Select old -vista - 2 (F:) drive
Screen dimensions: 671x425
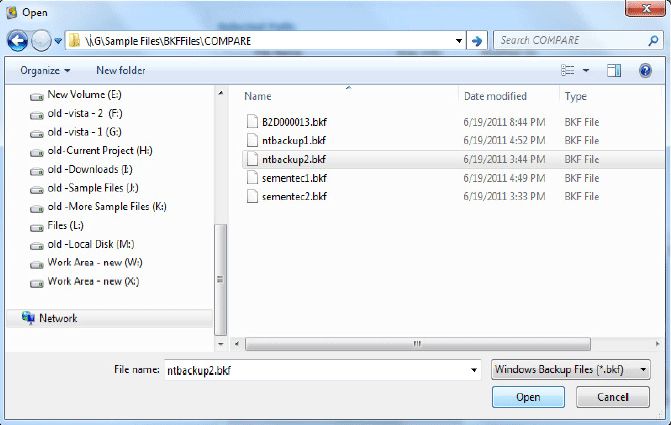coord(85,113)
